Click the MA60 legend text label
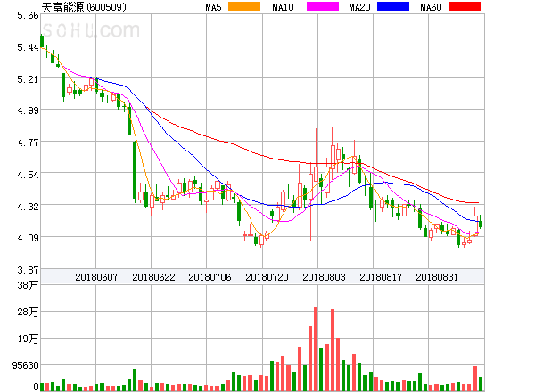This screenshot has width=535, height=392. click(x=431, y=7)
